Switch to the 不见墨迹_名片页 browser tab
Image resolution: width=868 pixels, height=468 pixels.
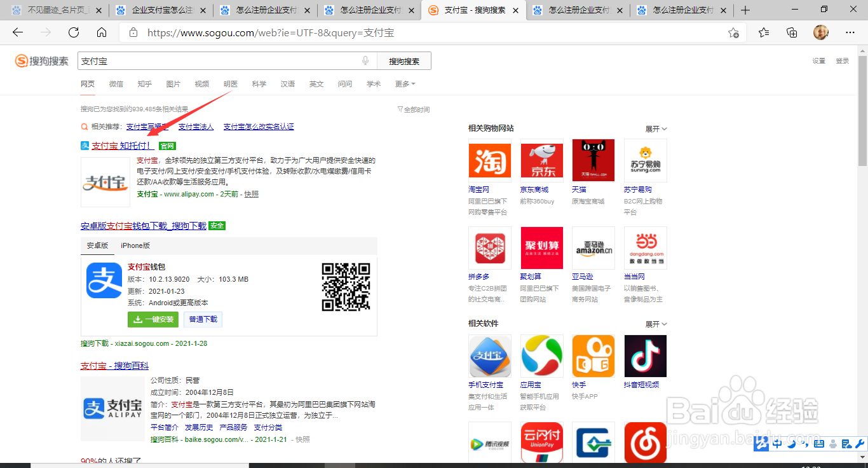tap(57, 10)
